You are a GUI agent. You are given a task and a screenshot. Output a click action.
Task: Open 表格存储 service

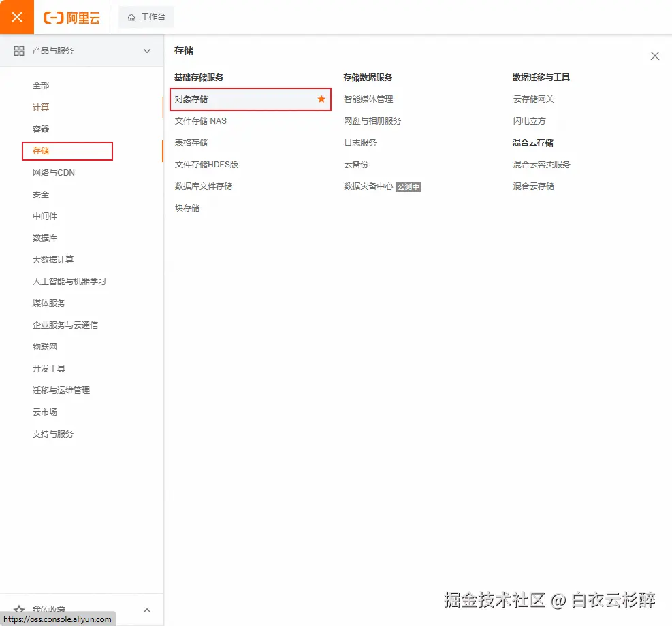(191, 143)
